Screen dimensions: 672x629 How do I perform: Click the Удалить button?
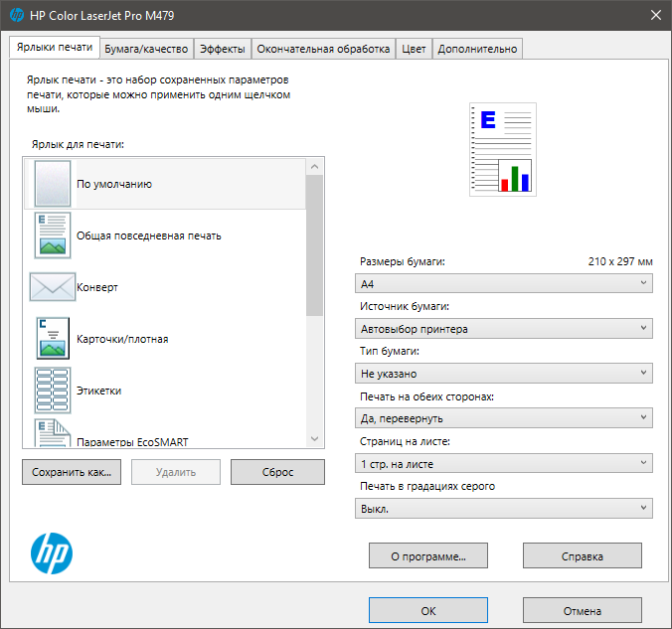[x=176, y=472]
